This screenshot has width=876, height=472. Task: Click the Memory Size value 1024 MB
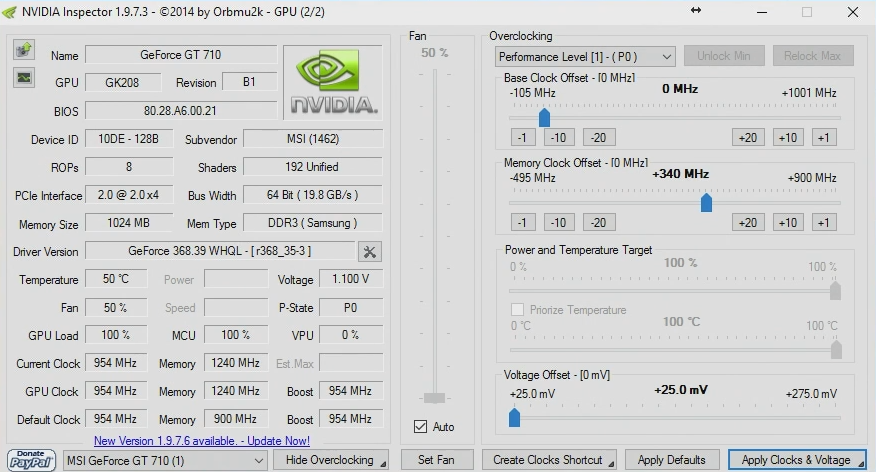point(129,223)
